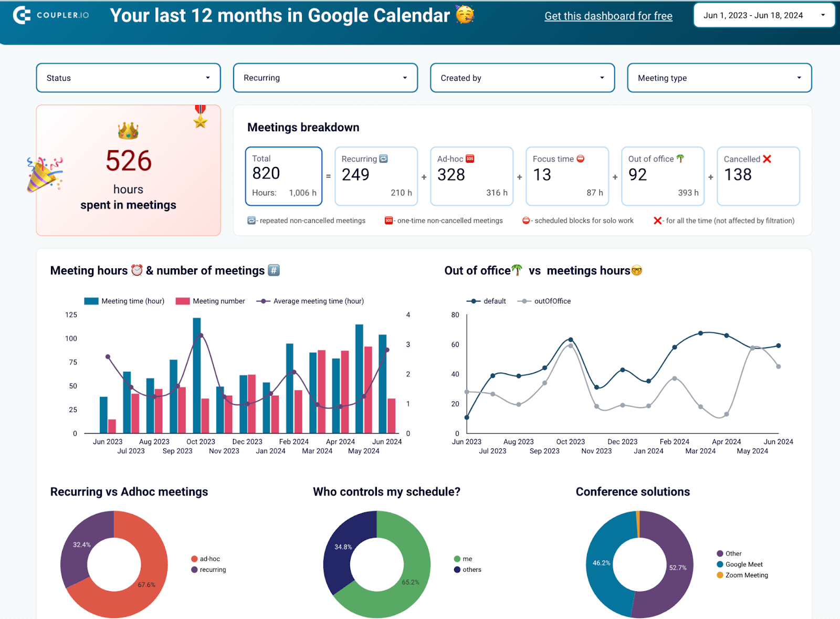Click the 67.6% ad-hoc donut segment
The height and width of the screenshot is (619, 840).
146,584
